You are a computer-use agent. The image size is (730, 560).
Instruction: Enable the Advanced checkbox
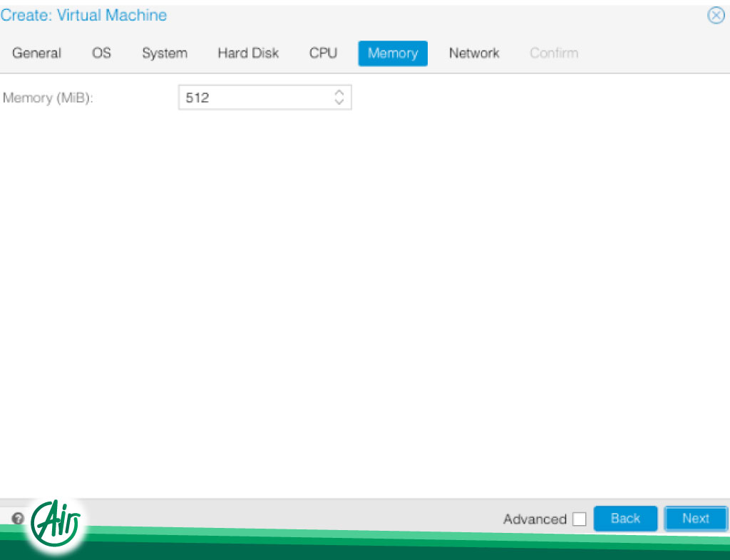(x=579, y=519)
